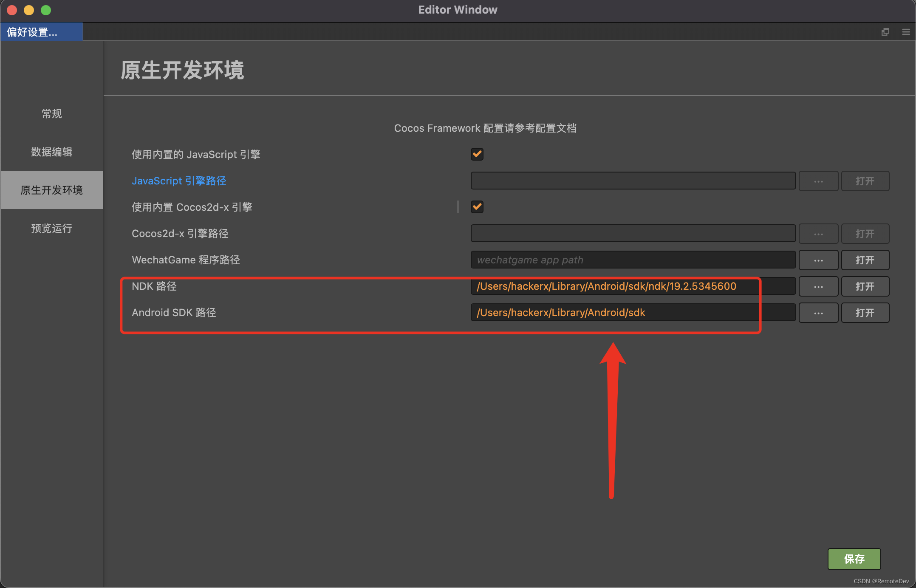Click the JavaScript 引擎路径 link label
Screen dimensions: 916x588
(179, 181)
